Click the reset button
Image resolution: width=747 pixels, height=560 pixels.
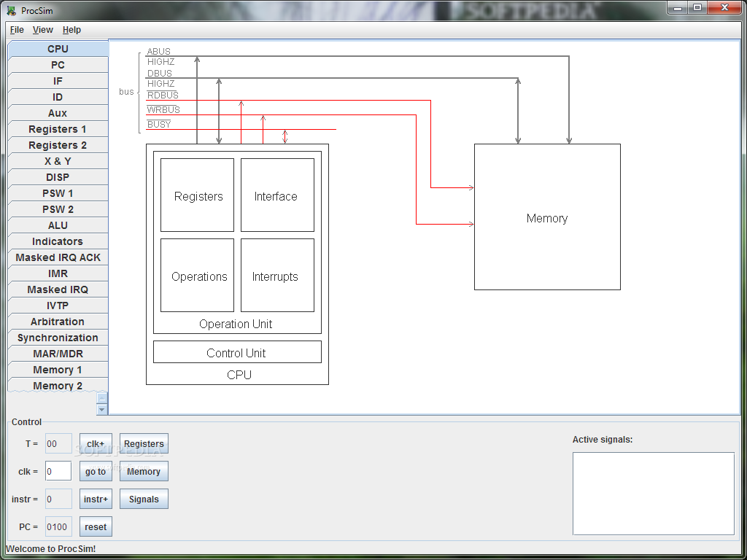(x=96, y=526)
